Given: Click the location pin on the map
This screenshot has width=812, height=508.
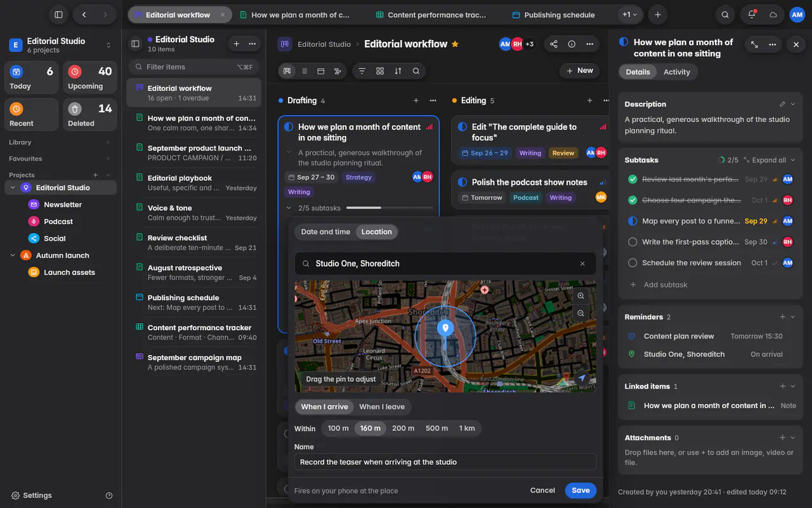Looking at the screenshot, I should pyautogui.click(x=445, y=328).
